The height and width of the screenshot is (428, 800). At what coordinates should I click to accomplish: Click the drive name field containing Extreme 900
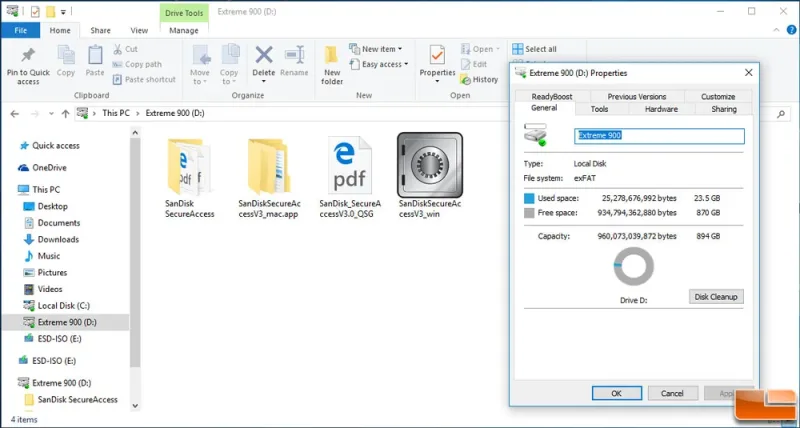[x=659, y=136]
